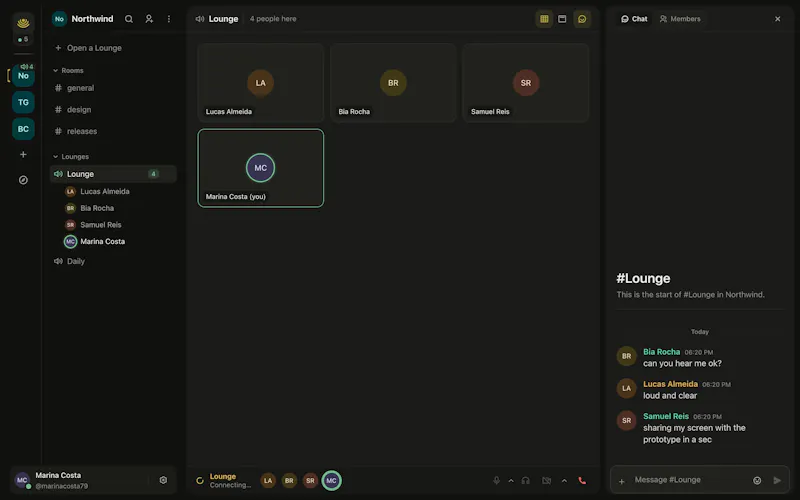800x500 pixels.
Task: Toggle the microphone mute button
Action: coord(496,481)
